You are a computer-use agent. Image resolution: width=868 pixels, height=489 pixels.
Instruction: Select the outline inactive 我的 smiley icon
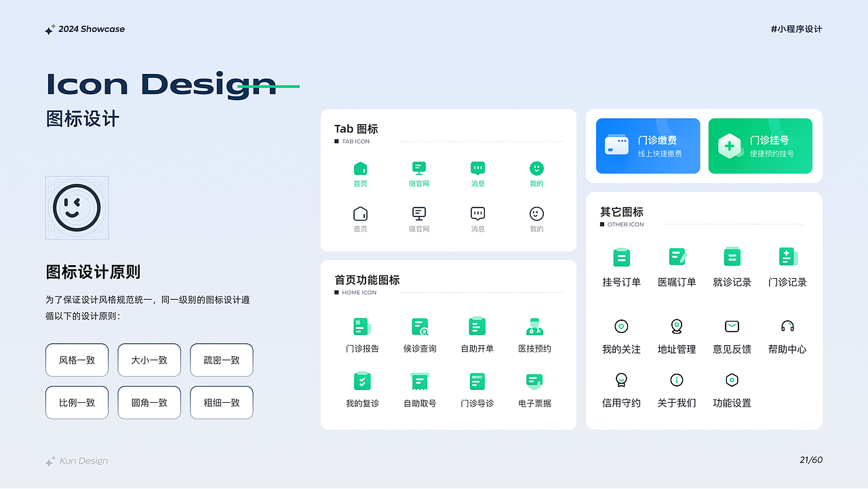[x=536, y=214]
